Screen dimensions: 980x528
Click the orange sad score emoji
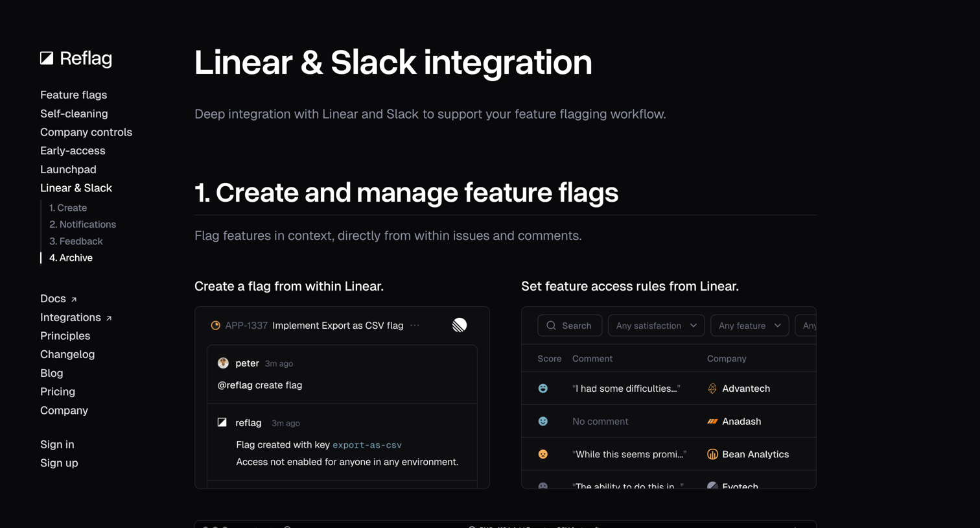(543, 455)
